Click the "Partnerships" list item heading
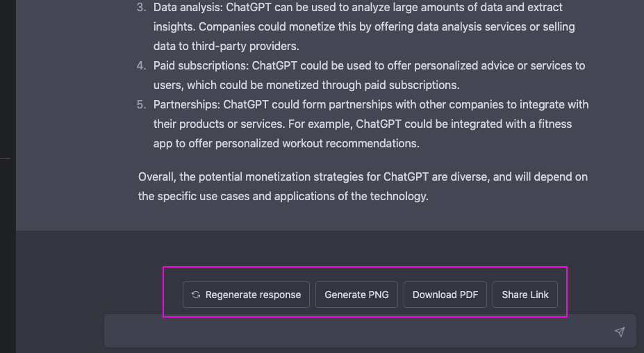This screenshot has height=353, width=644. coord(185,105)
